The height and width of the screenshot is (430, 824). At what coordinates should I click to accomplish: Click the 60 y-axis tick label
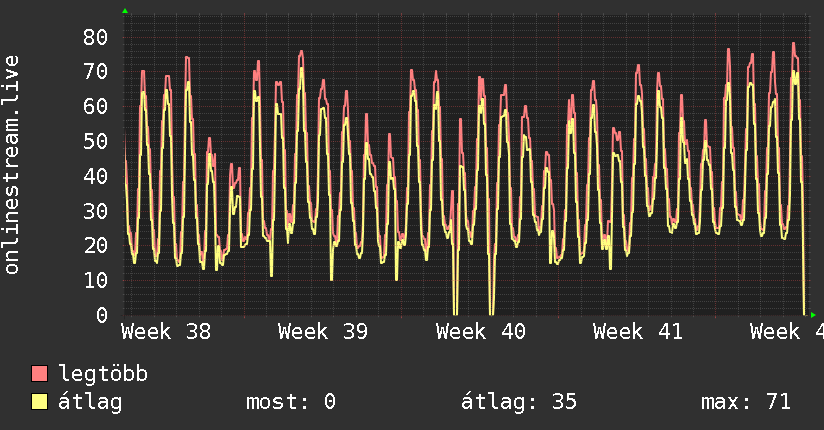[x=96, y=107]
